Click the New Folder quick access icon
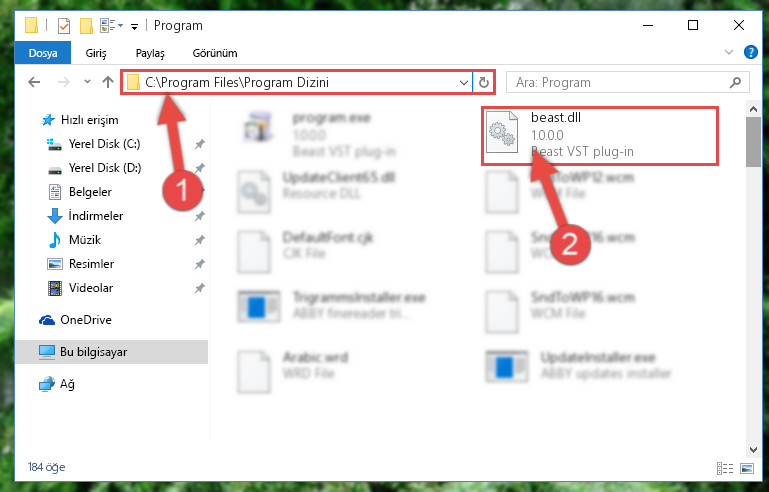This screenshot has height=492, width=769. [86, 26]
